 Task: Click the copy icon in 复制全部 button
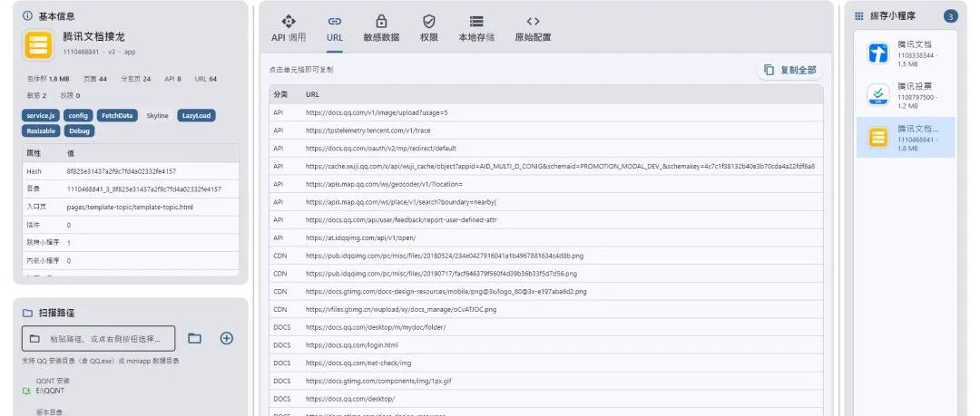coord(769,70)
